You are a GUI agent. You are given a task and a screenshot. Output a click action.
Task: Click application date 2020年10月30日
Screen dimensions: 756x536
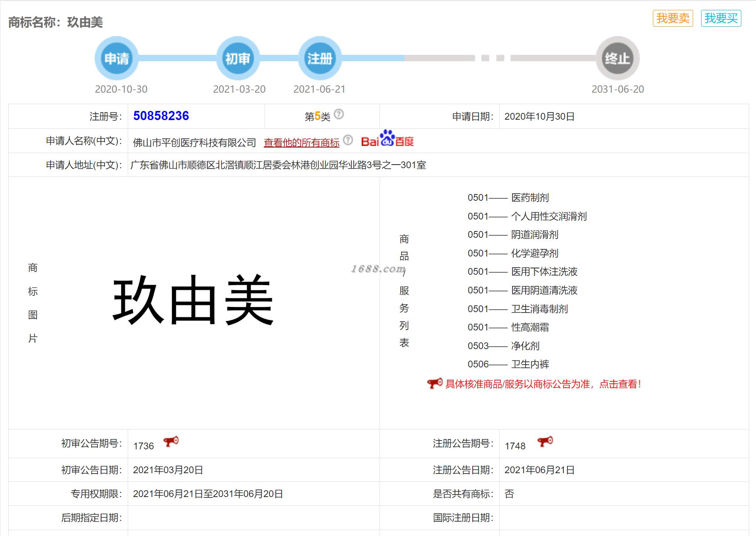pyautogui.click(x=540, y=117)
